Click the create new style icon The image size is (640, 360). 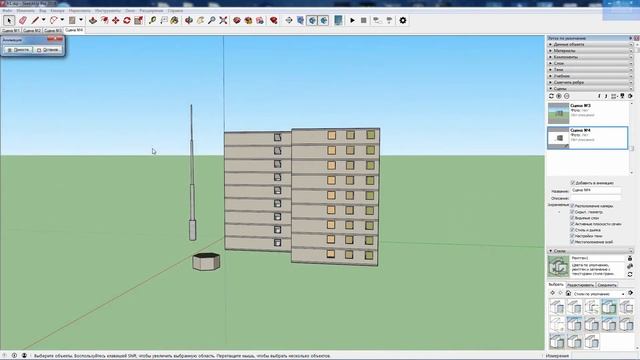(x=630, y=266)
